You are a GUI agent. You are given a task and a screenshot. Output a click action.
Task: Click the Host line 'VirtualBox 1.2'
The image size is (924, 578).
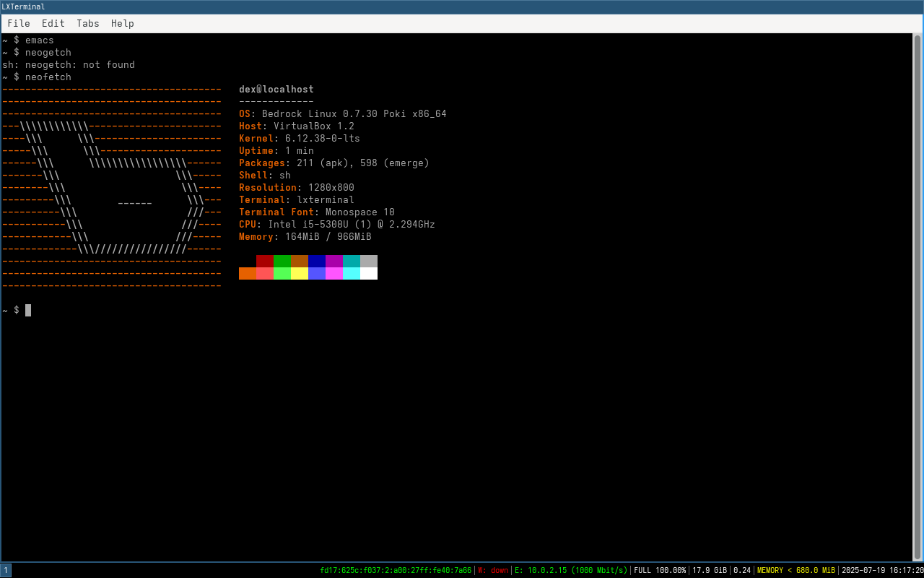coord(297,126)
